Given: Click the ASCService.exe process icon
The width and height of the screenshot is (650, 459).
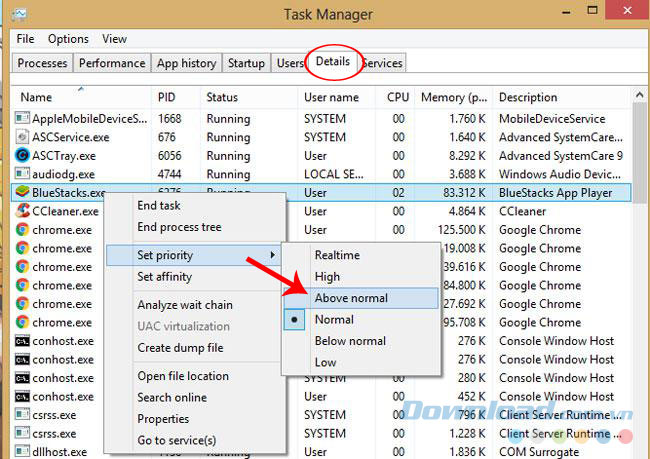Looking at the screenshot, I should tap(24, 137).
